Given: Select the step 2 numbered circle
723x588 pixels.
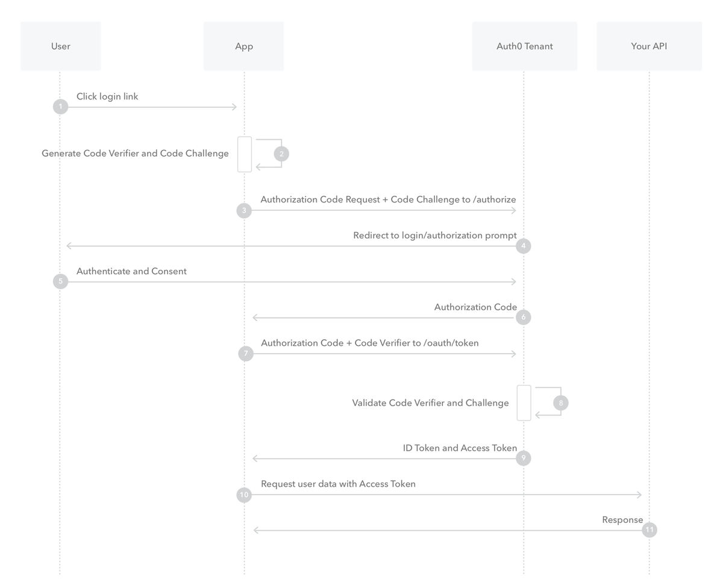Looking at the screenshot, I should pos(281,154).
